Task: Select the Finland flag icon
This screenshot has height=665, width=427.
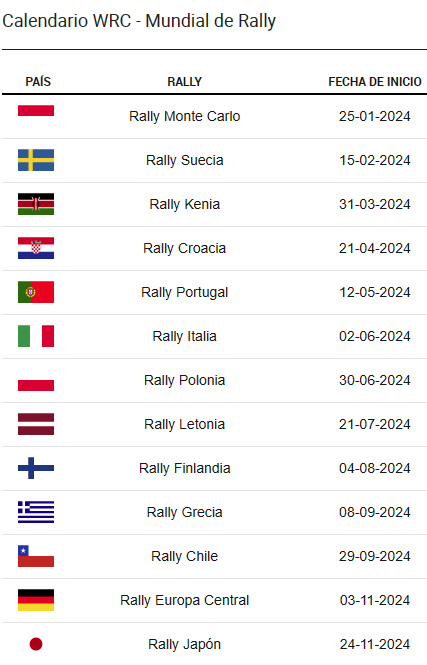Action: tap(36, 468)
